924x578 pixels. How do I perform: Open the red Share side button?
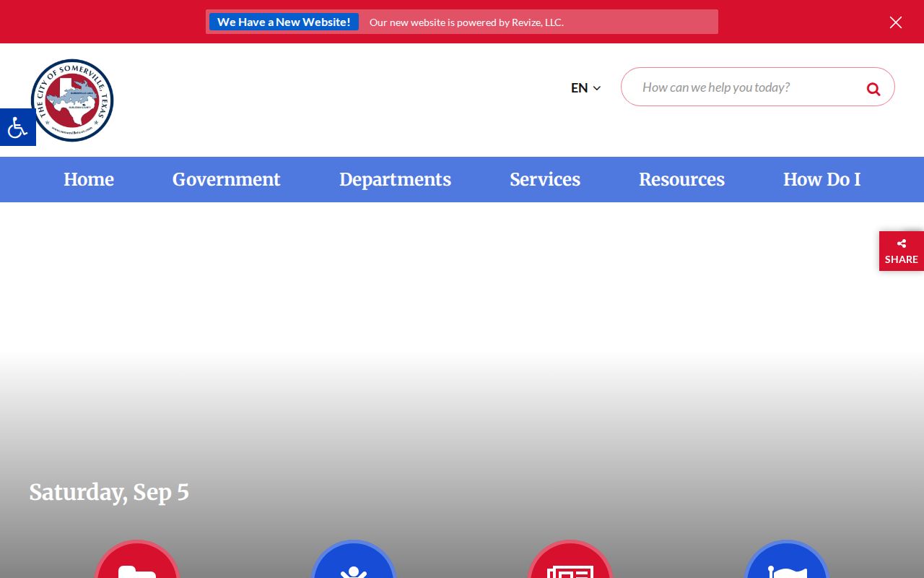902,251
